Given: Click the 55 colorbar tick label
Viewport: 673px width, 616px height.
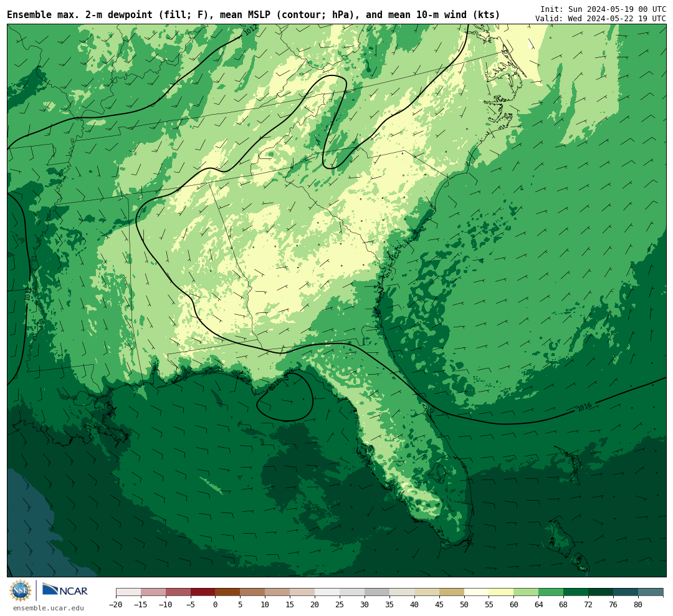Looking at the screenshot, I should pyautogui.click(x=489, y=604).
